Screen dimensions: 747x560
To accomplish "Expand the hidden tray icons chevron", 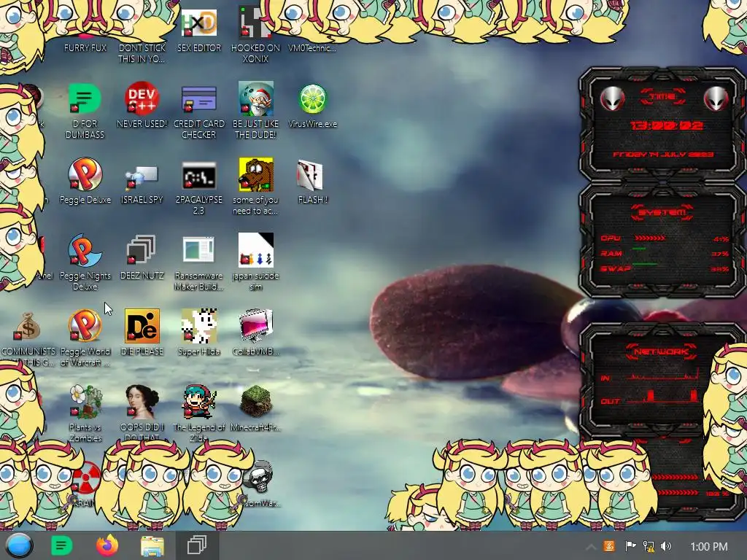I will 590,547.
